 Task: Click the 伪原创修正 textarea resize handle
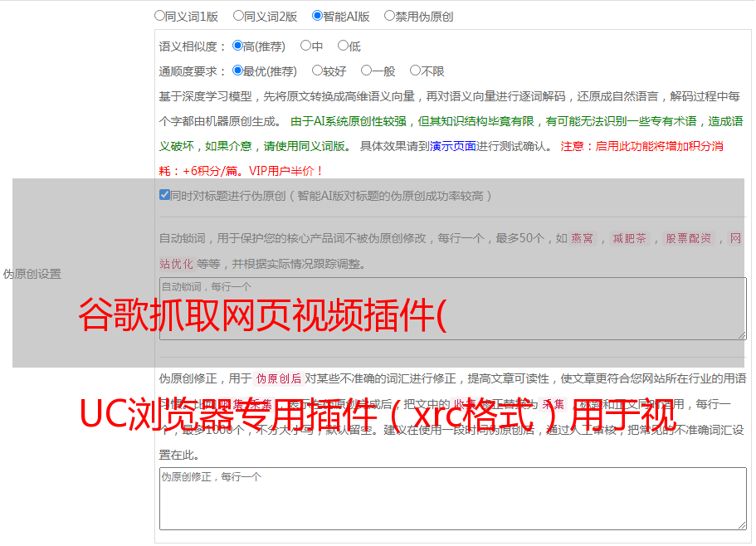[742, 524]
